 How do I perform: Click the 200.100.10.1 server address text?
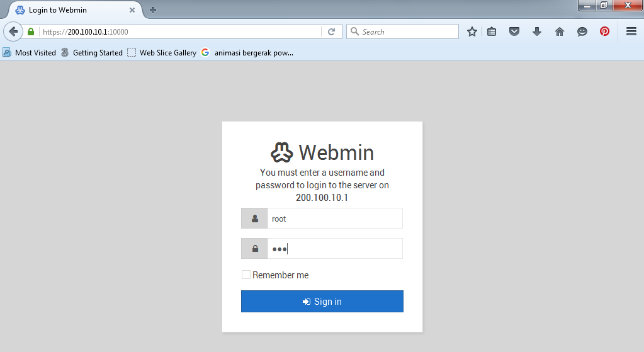(322, 198)
